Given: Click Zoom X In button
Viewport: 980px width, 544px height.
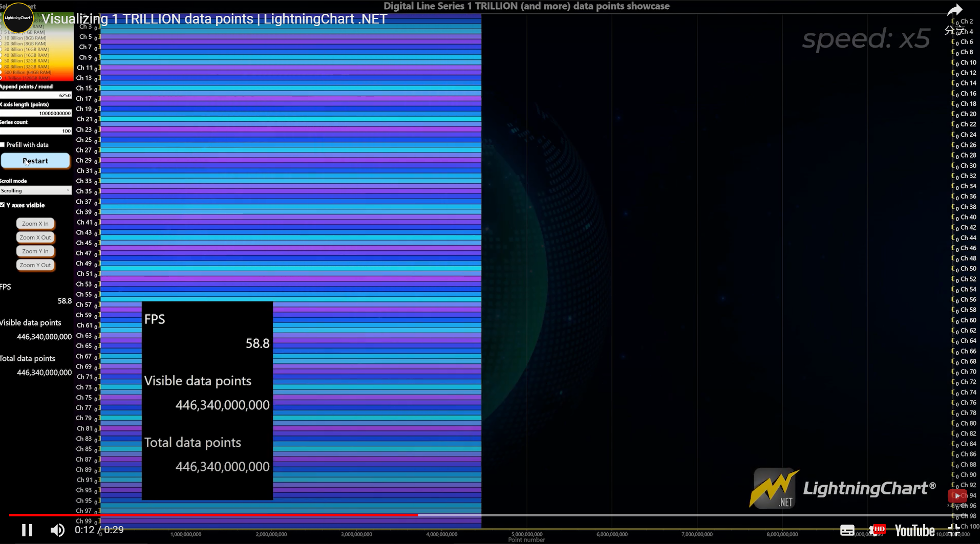Looking at the screenshot, I should [x=35, y=224].
